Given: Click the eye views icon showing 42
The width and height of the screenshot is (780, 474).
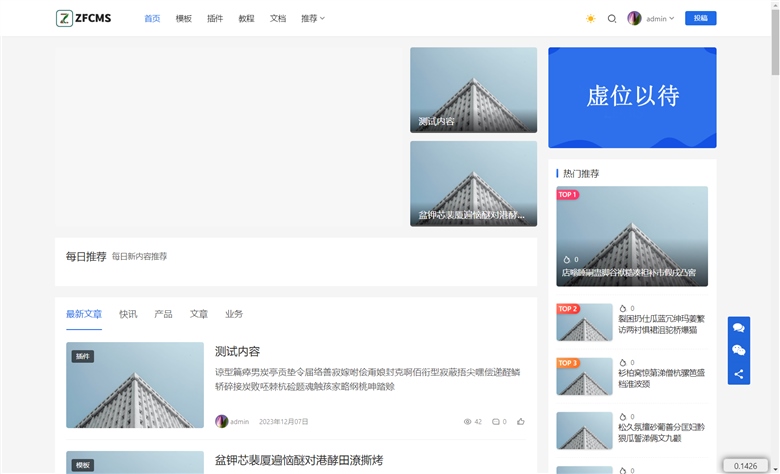Looking at the screenshot, I should coord(467,422).
